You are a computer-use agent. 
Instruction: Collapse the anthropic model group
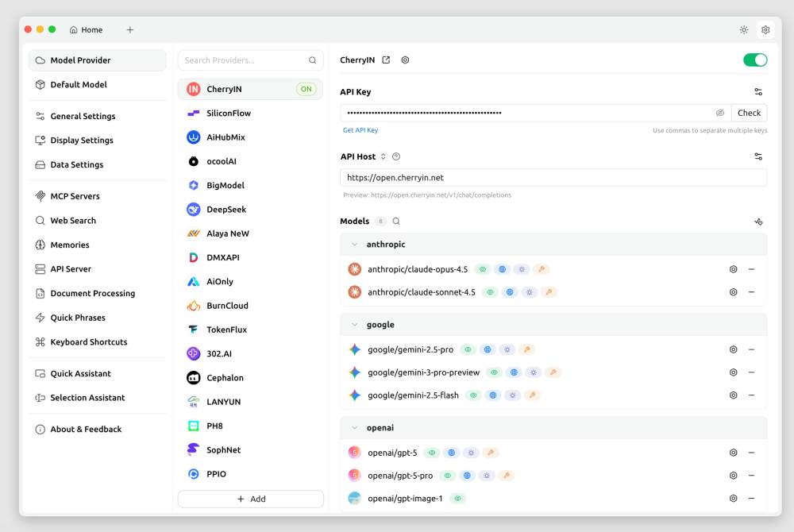355,245
